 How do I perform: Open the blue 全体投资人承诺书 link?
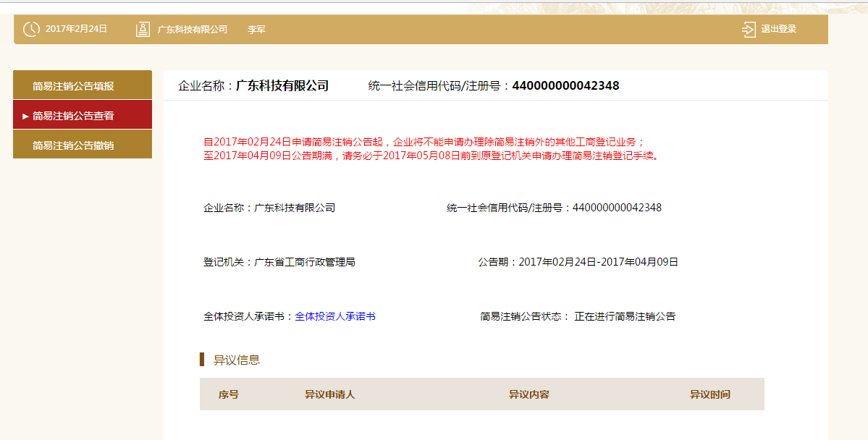pos(335,316)
